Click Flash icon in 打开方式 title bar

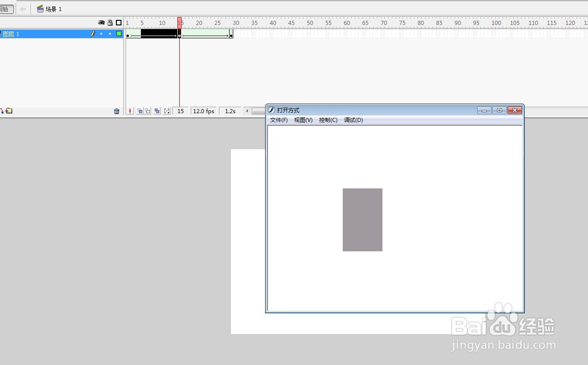[272, 110]
